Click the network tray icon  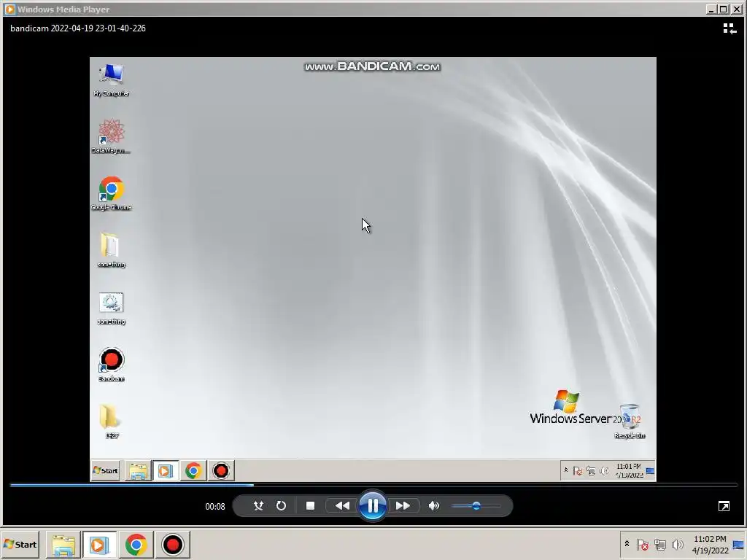659,544
